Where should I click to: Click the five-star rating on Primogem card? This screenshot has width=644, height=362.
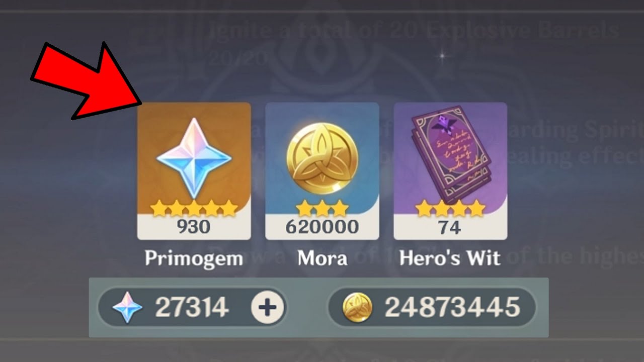coord(194,208)
